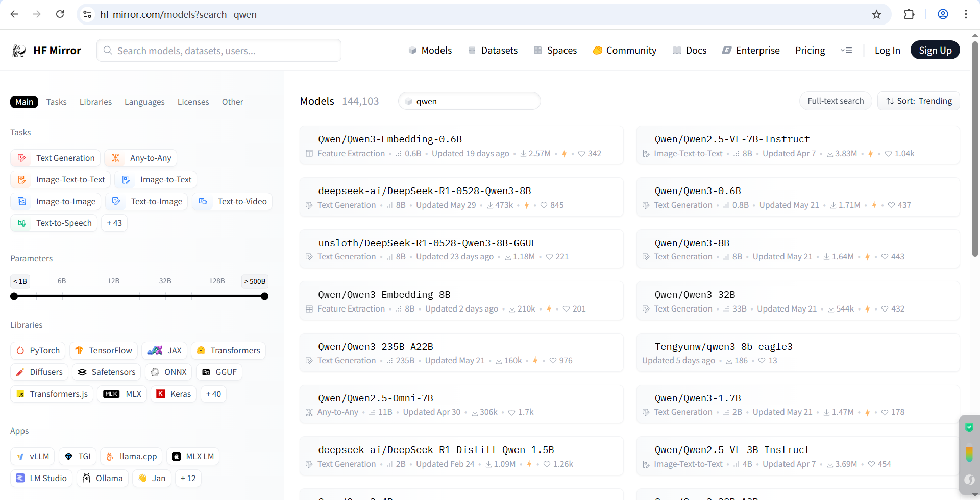This screenshot has width=980, height=500.
Task: Bookmark this page with star icon
Action: click(876, 14)
